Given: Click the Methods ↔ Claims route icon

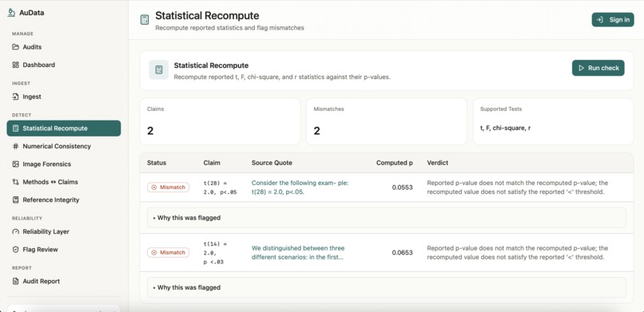Looking at the screenshot, I should [x=16, y=182].
